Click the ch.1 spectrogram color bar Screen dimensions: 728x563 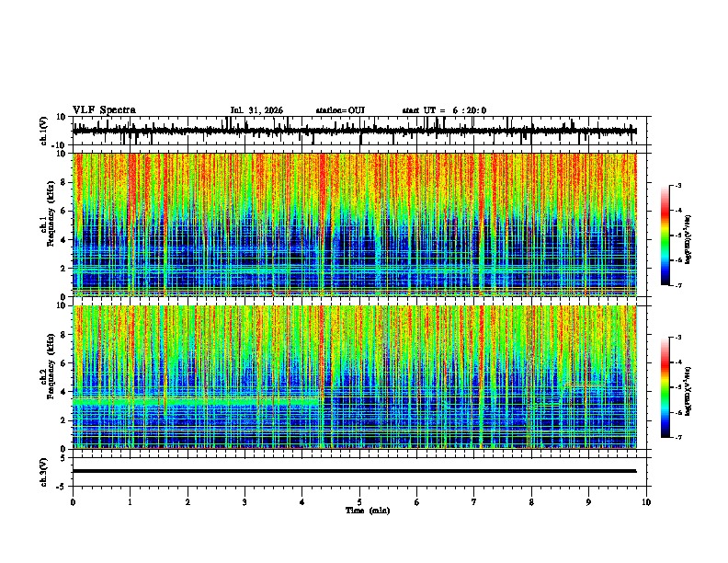tap(665, 236)
